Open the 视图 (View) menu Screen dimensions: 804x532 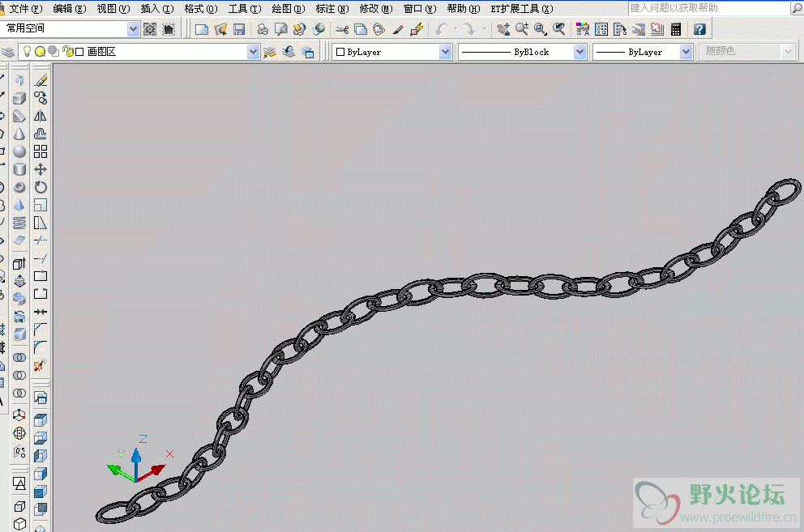(x=113, y=9)
